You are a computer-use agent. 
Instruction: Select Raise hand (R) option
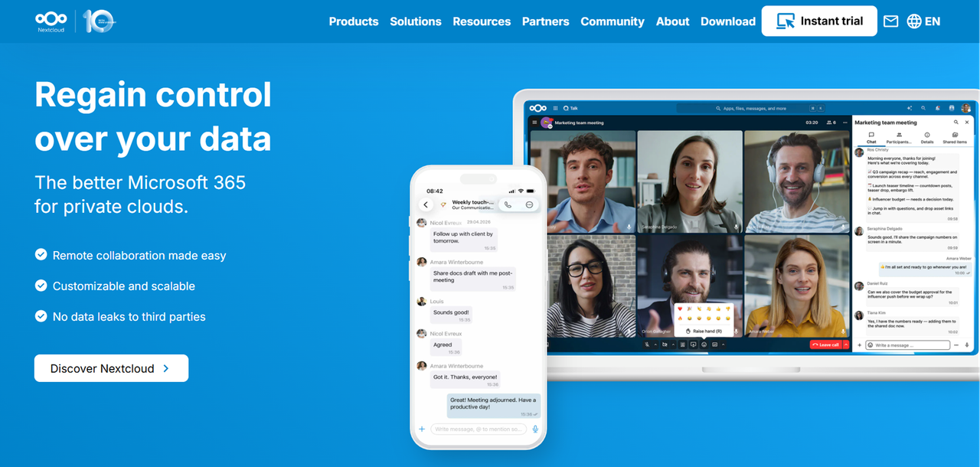point(704,331)
